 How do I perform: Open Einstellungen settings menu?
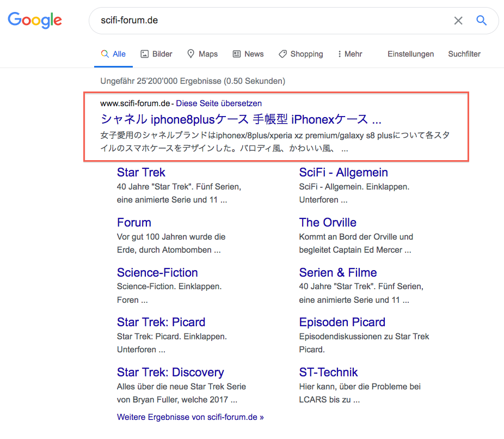pos(410,54)
